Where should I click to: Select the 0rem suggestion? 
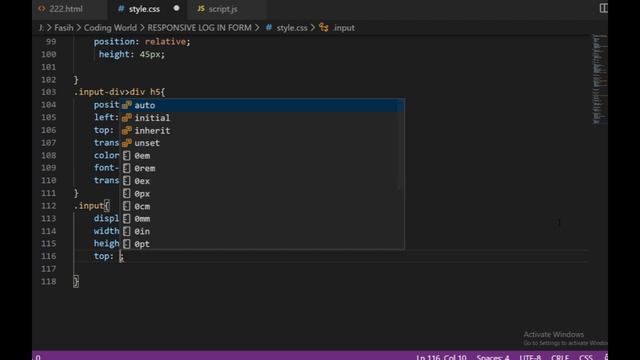[262, 168]
